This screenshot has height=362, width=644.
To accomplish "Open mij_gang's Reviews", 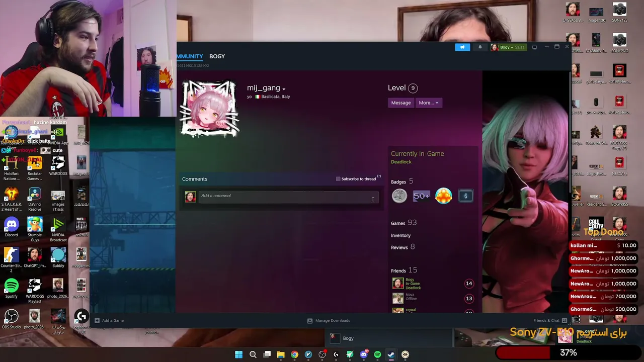I will coord(403,247).
